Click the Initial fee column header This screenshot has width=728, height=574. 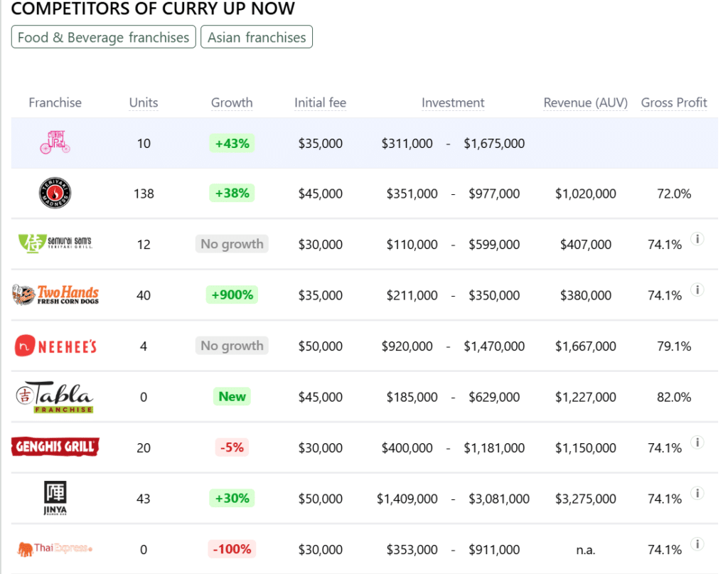[321, 102]
